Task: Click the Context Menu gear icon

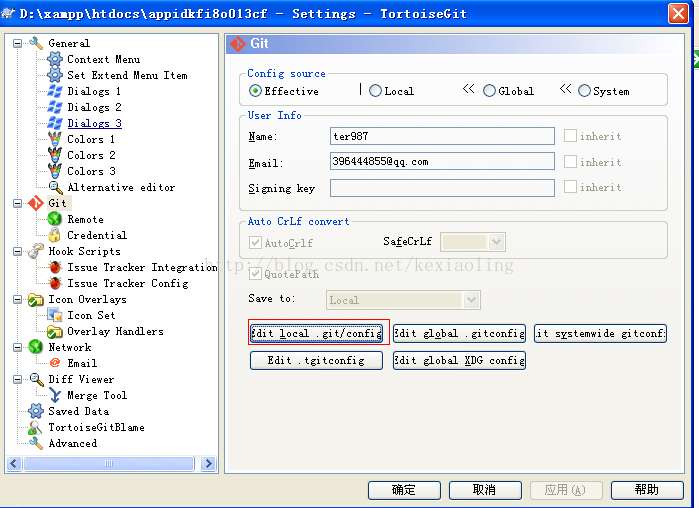Action: (x=55, y=59)
